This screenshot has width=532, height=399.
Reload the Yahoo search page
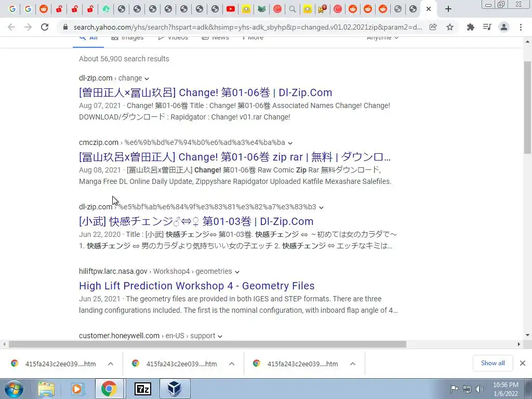45,27
